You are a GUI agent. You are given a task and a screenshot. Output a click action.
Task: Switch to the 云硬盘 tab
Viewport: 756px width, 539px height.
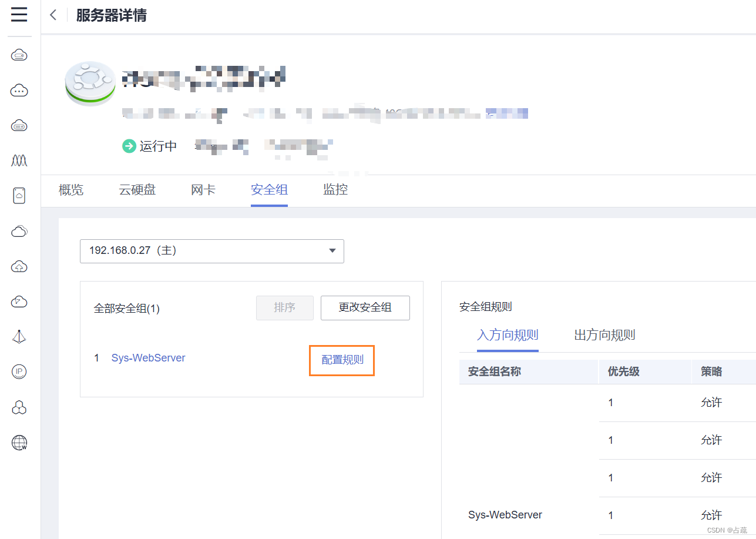[x=137, y=190]
